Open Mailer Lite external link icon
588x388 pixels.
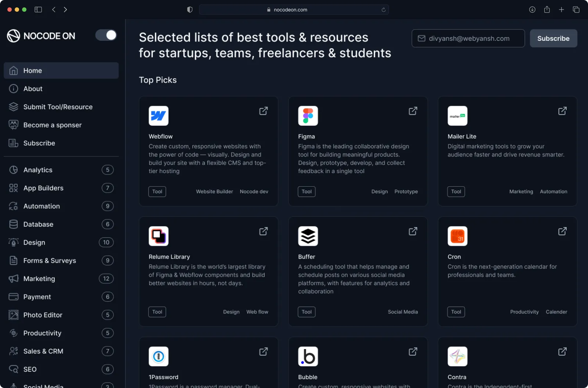point(563,111)
